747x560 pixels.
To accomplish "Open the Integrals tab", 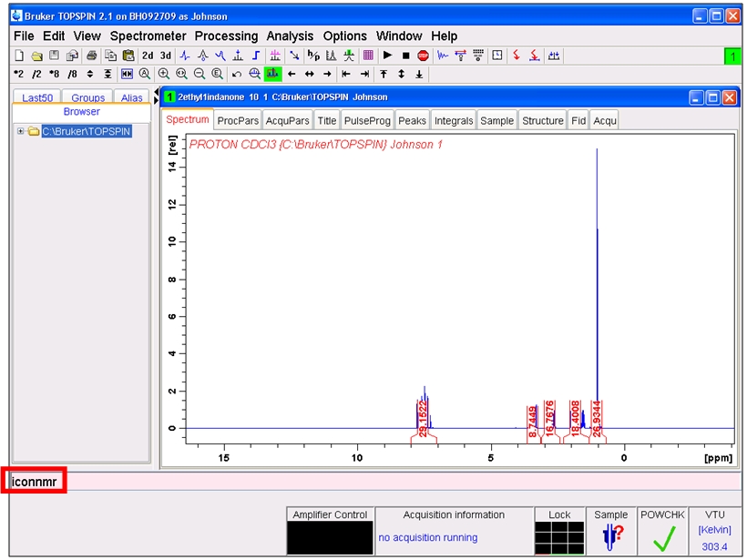I will coord(454,121).
